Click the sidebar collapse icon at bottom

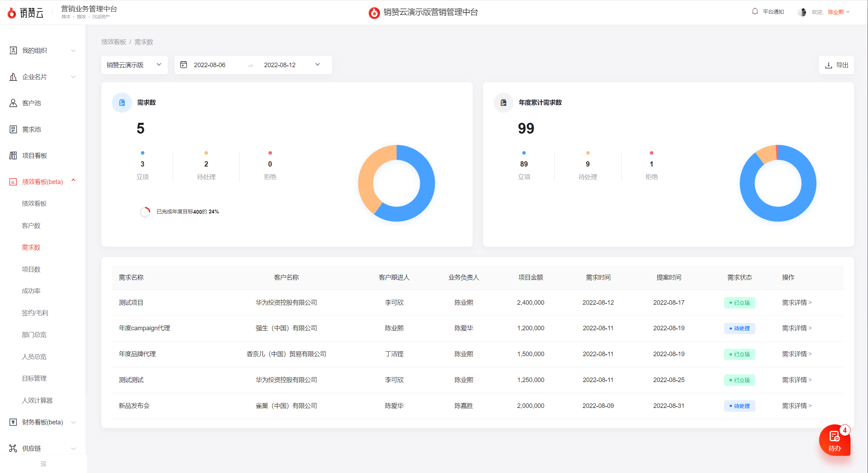(x=43, y=464)
